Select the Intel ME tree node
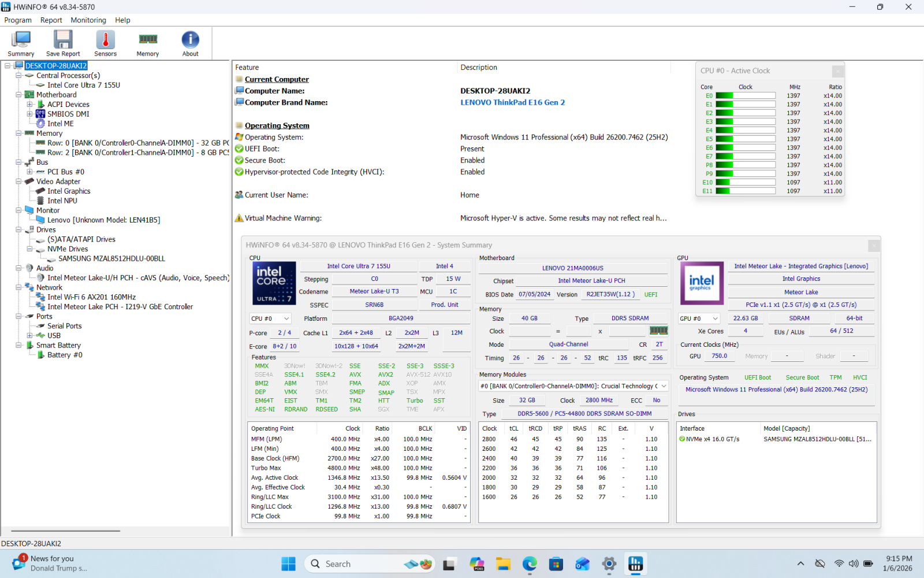Image resolution: width=924 pixels, height=578 pixels. [x=61, y=124]
